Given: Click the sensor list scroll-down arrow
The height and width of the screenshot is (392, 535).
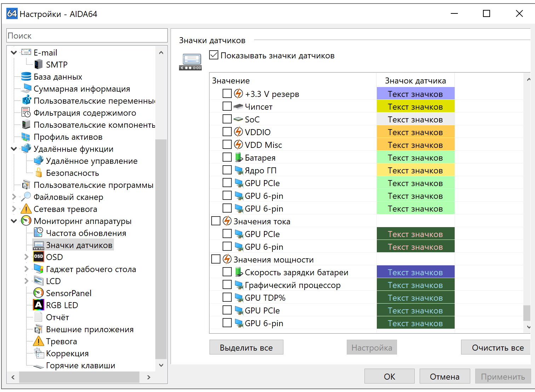Looking at the screenshot, I should [528, 327].
